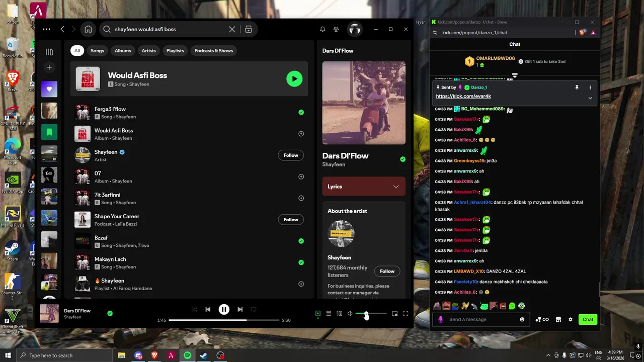Open Spotify notifications bell

[323, 29]
